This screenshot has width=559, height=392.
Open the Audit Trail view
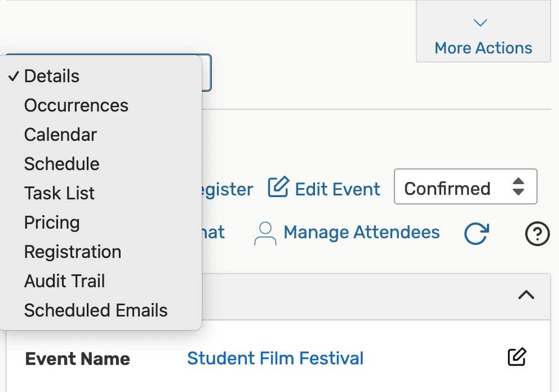(x=64, y=281)
